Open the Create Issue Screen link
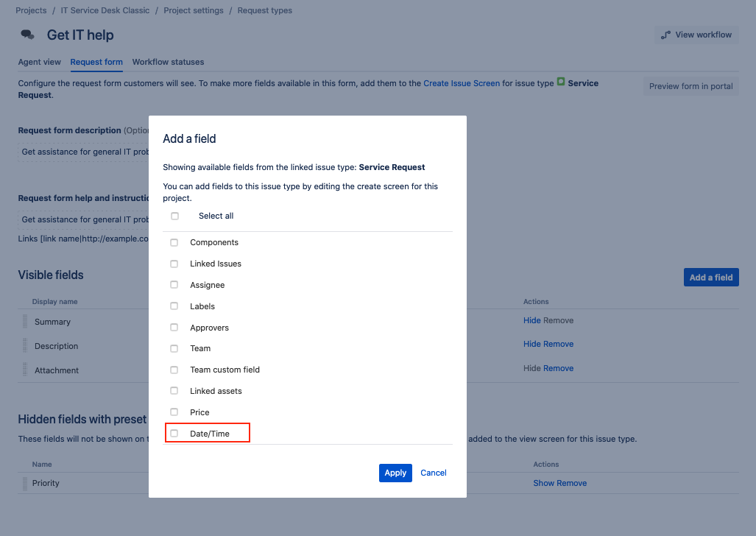756x536 pixels. [462, 83]
